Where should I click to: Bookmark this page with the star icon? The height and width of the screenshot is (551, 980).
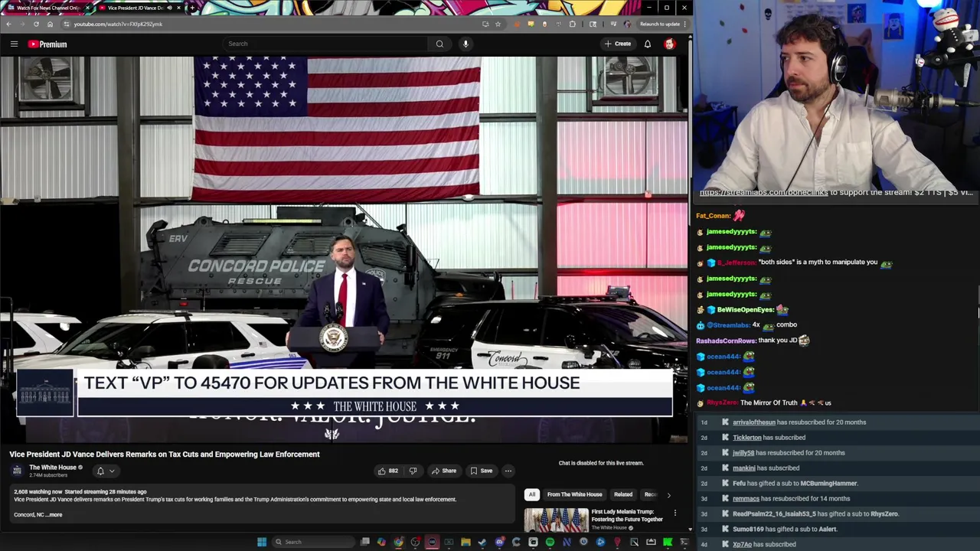(x=498, y=24)
